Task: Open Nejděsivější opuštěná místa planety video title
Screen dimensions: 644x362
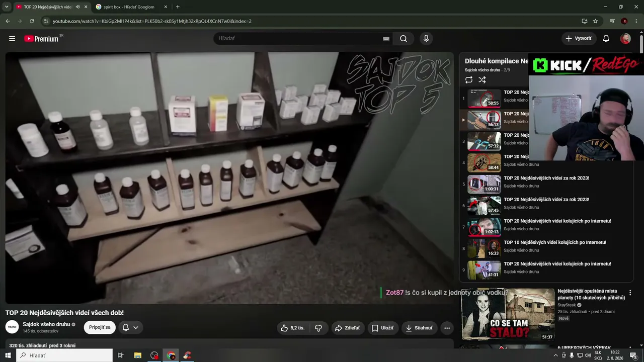Action: coord(591,294)
